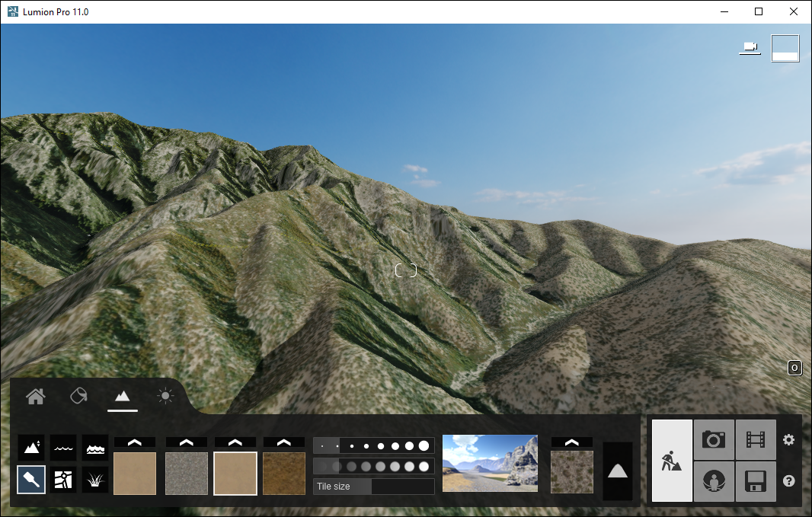
Task: Select the Landscape mountain tab
Action: click(x=122, y=397)
